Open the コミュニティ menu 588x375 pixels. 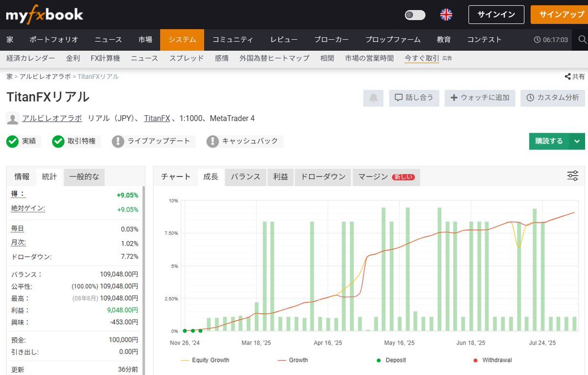click(x=233, y=40)
